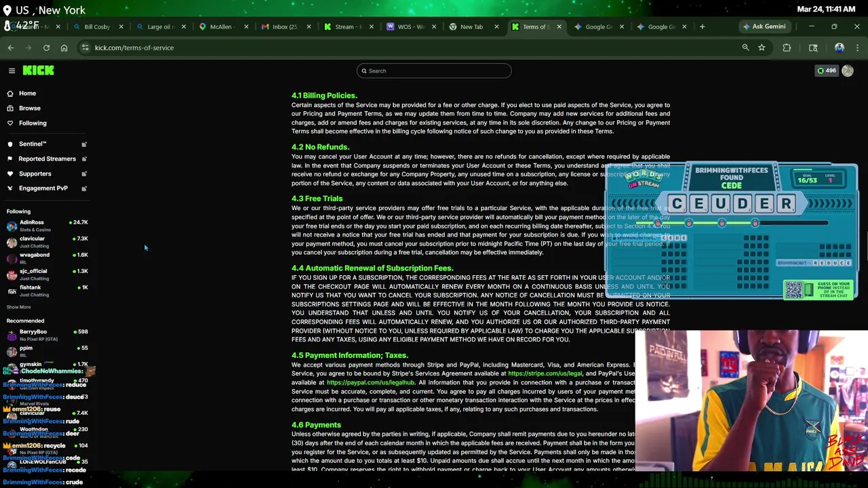Open BerryyBoo recommended channel
Viewport: 868px width, 488px height.
pos(47,335)
